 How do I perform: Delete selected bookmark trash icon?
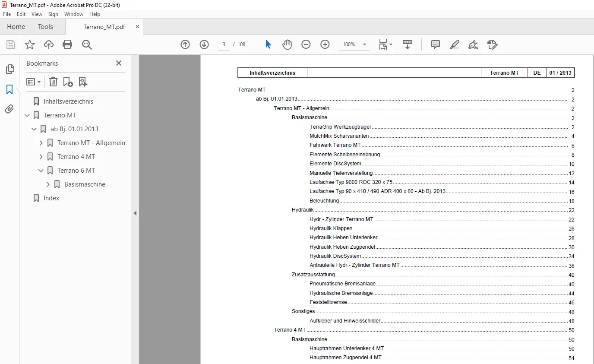[53, 82]
